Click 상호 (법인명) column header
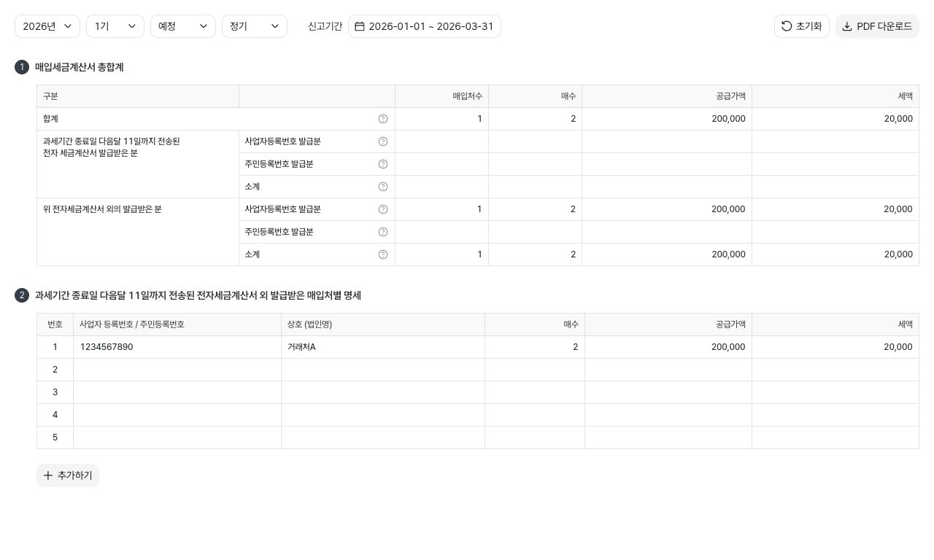Viewport: 934px width, 560px height. (x=383, y=324)
